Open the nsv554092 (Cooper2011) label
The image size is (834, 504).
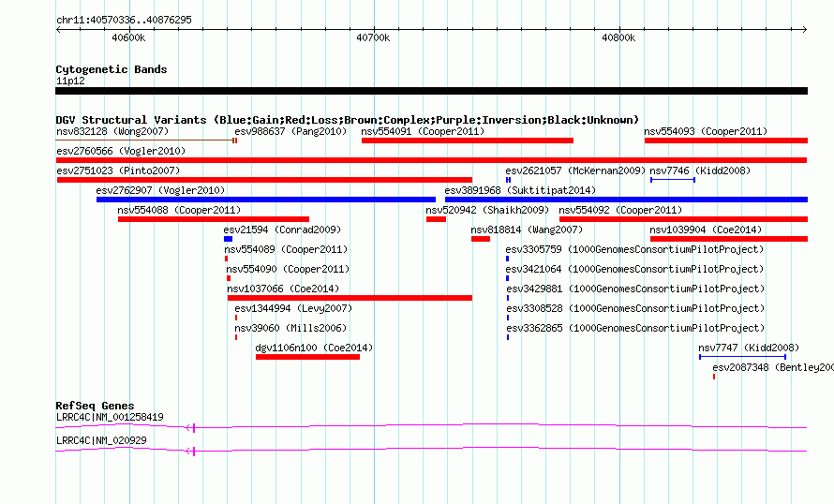620,210
